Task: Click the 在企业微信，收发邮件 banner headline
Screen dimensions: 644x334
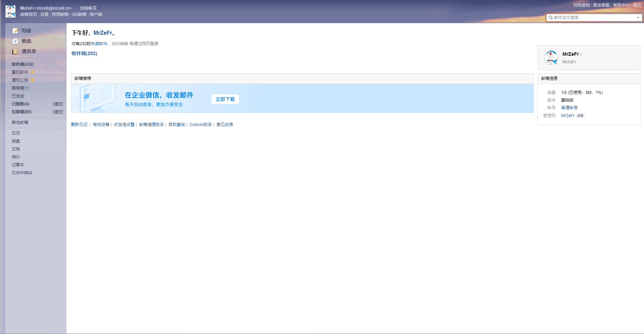Action: (x=159, y=95)
